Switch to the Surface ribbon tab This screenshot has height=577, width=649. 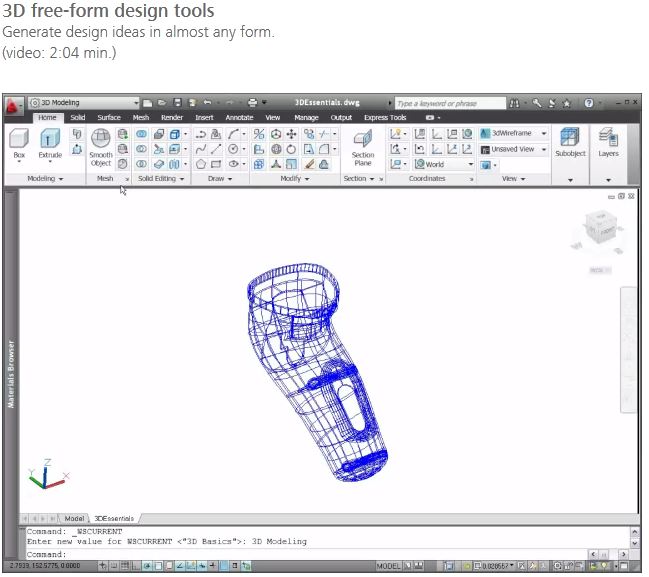point(108,118)
